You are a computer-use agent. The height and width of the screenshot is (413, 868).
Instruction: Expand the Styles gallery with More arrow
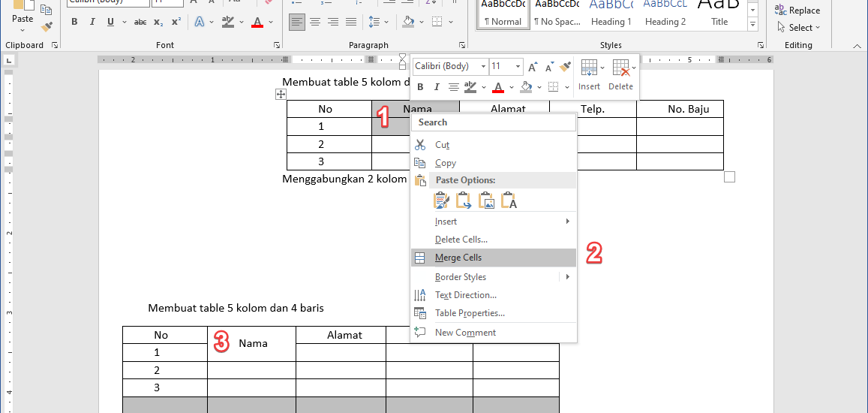(x=752, y=25)
